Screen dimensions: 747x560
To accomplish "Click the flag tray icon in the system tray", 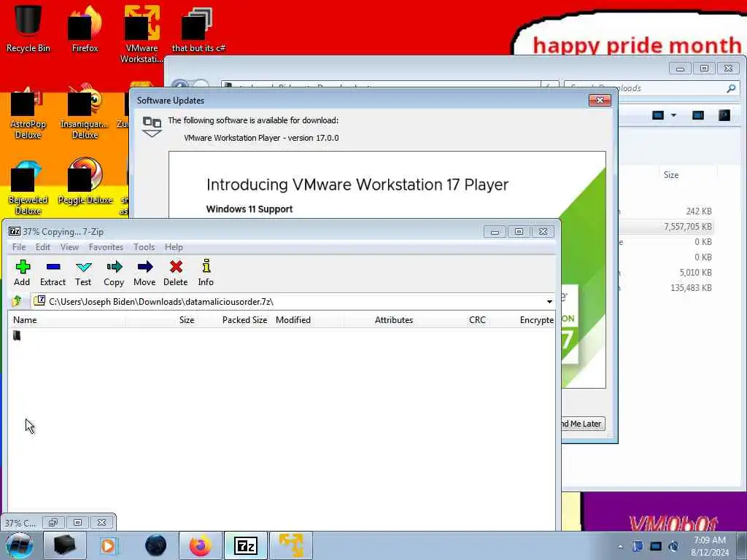I will (638, 546).
